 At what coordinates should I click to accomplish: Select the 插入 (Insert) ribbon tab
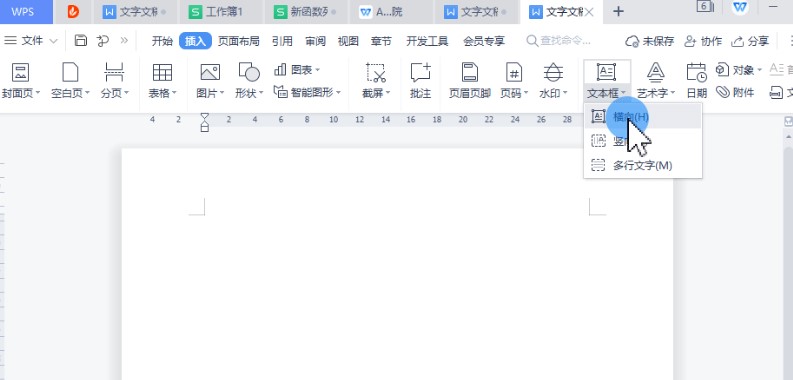pos(195,41)
